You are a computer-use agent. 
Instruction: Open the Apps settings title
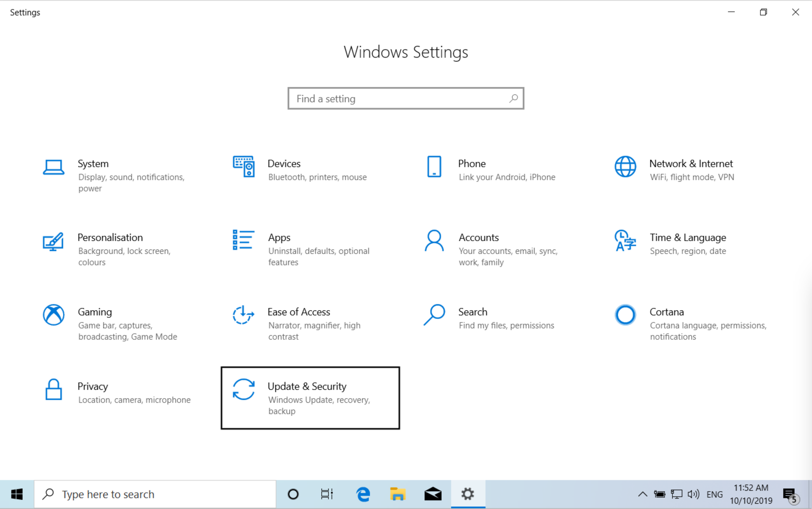click(279, 238)
